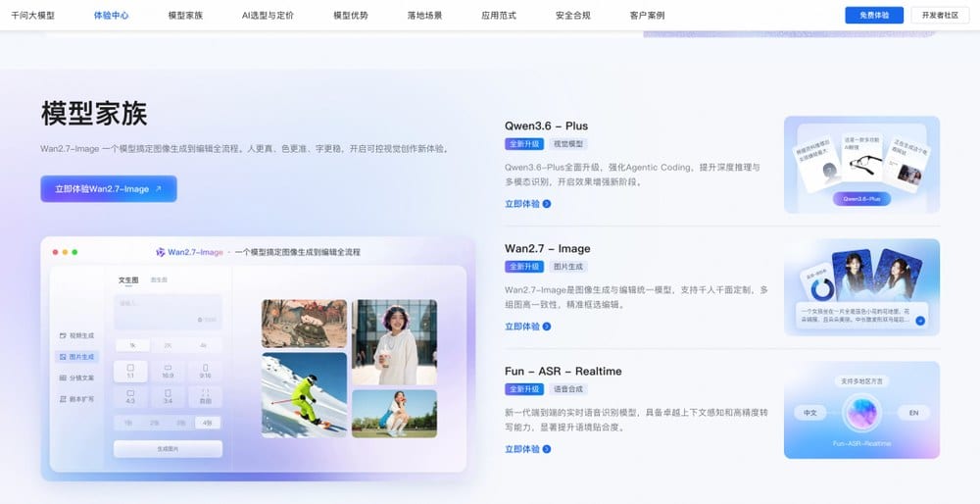
Task: Click 立即体验 link under Wan2.7 - Image
Action: point(522,327)
